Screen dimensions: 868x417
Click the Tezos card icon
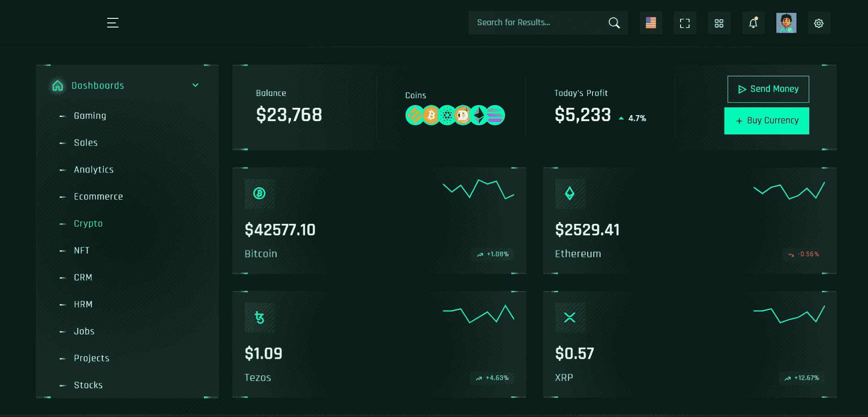[259, 317]
